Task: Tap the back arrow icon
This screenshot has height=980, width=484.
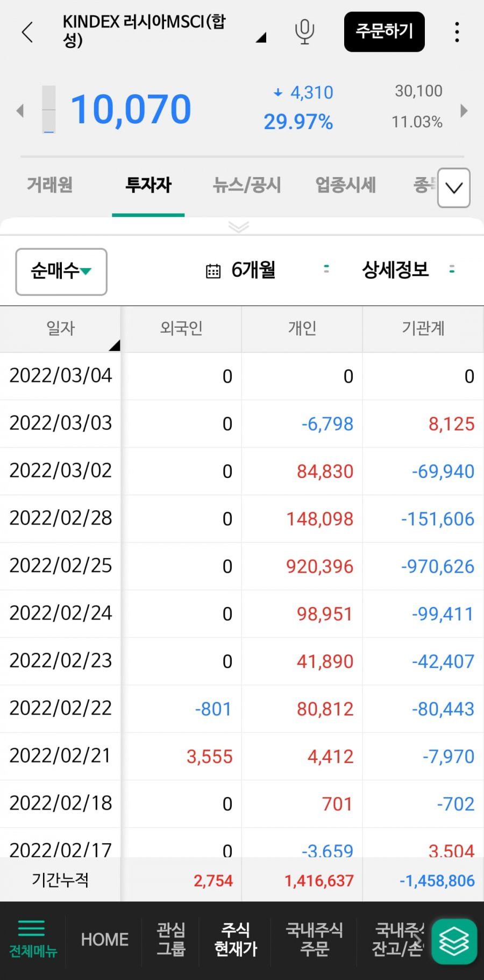Action: coord(27,32)
